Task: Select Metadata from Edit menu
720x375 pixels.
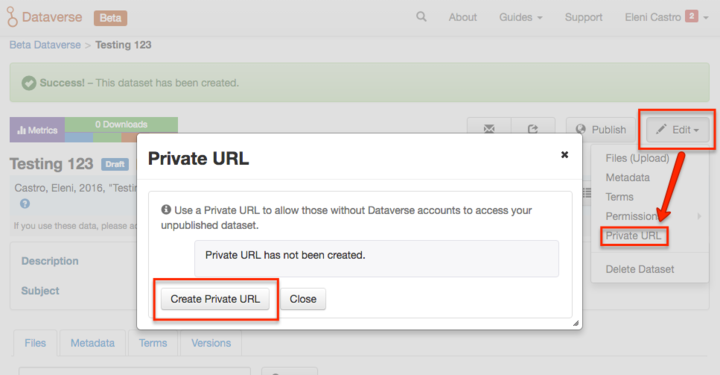Action: [627, 178]
